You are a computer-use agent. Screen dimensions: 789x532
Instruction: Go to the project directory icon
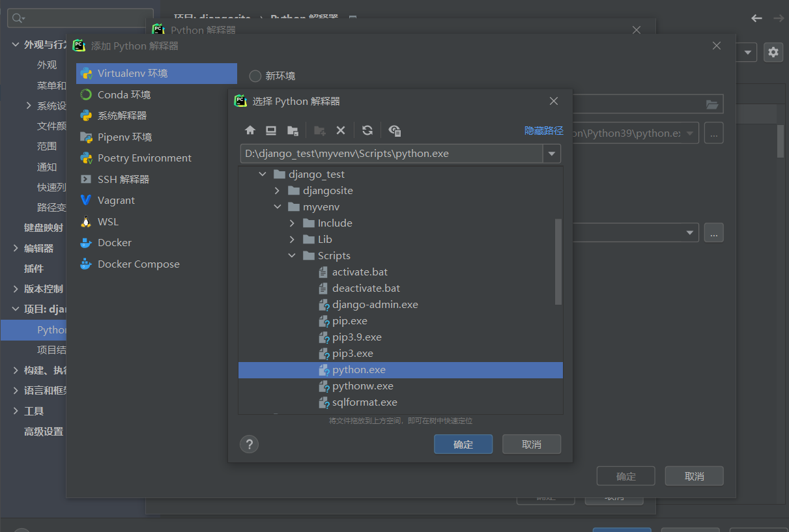point(293,130)
